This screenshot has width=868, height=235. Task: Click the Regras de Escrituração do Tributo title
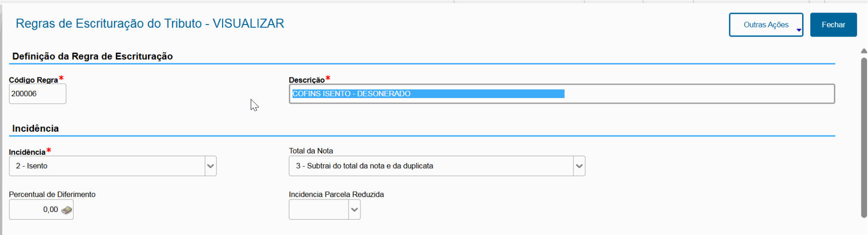150,24
